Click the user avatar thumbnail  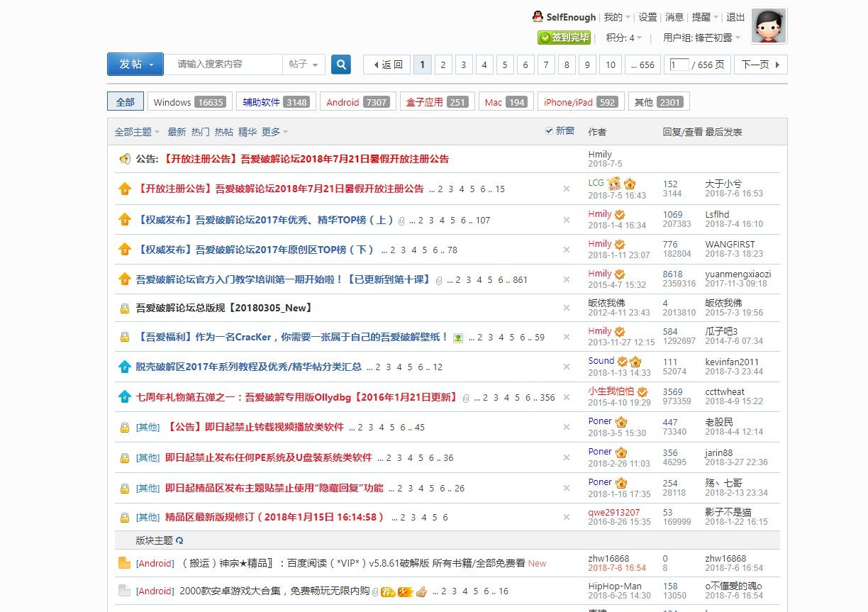click(x=768, y=26)
